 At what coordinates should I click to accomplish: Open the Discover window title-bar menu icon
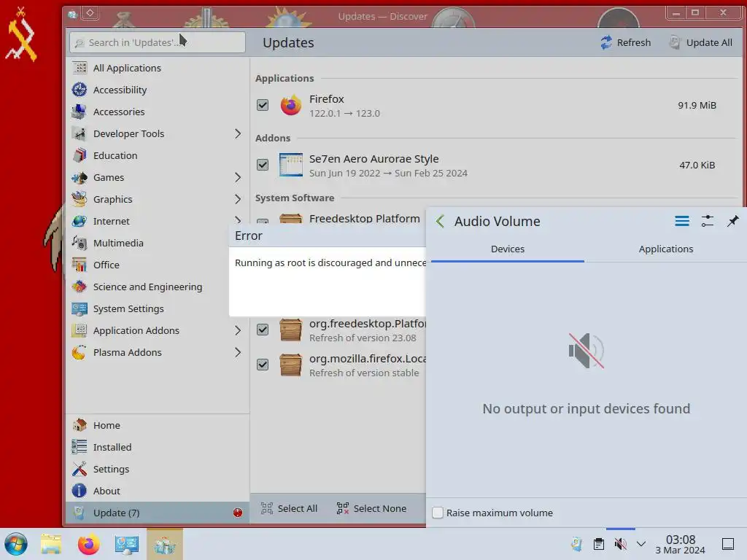(72, 15)
